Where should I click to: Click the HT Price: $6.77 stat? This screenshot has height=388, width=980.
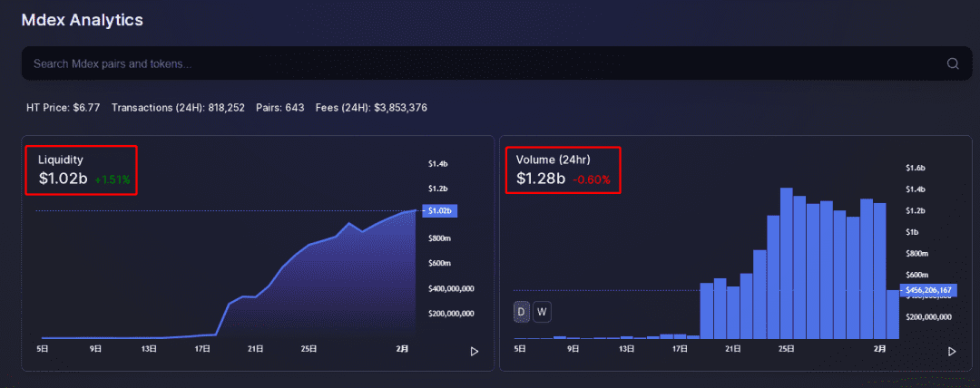64,108
